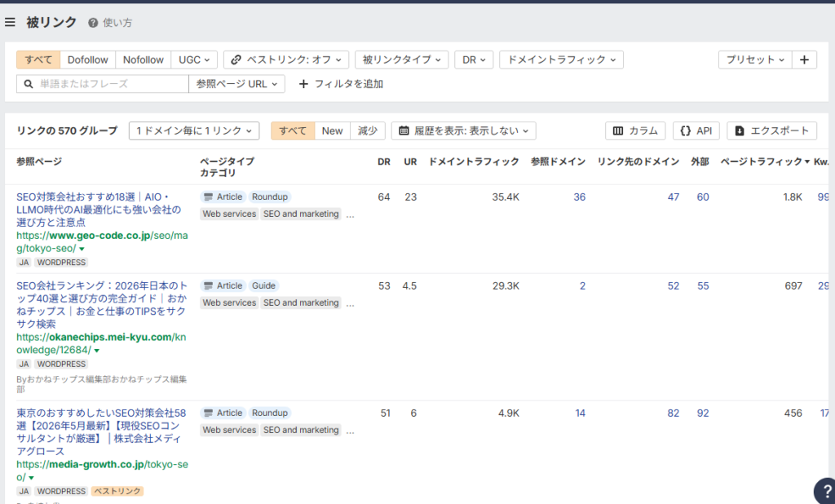Image resolution: width=835 pixels, height=504 pixels.
Task: Sort by ドメイントラフィック column header
Action: coord(474,161)
